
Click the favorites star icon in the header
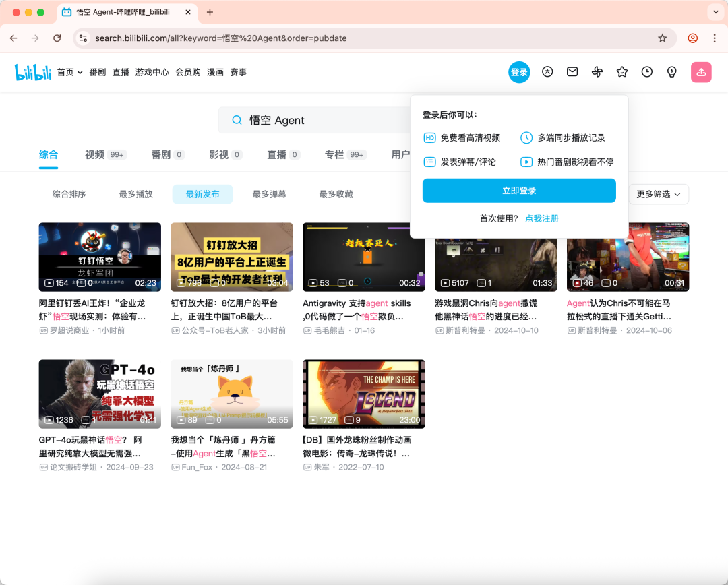click(621, 71)
